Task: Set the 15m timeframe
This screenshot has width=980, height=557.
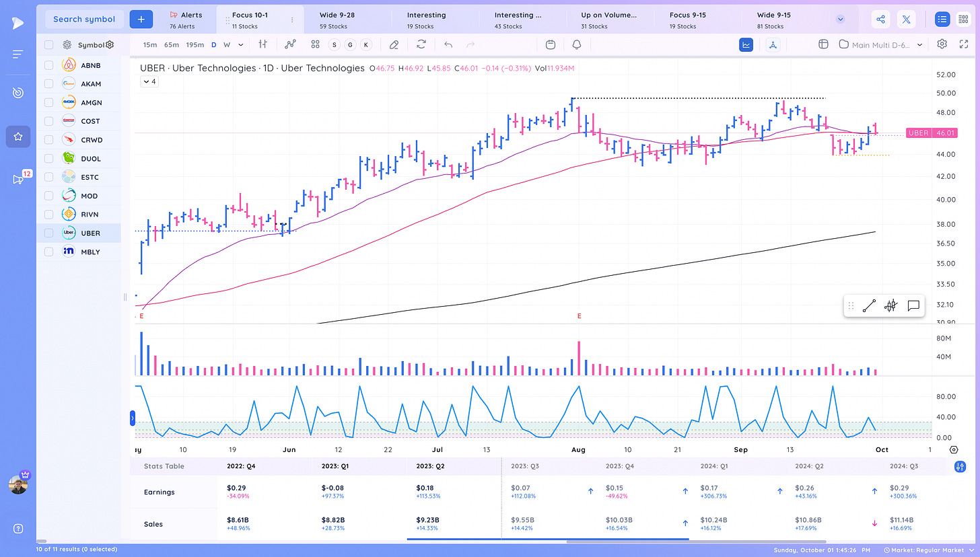Action: (150, 45)
